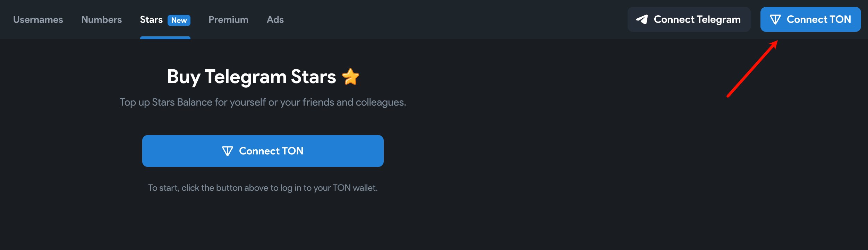The width and height of the screenshot is (868, 250).
Task: Go to the Premium tab
Action: [228, 20]
